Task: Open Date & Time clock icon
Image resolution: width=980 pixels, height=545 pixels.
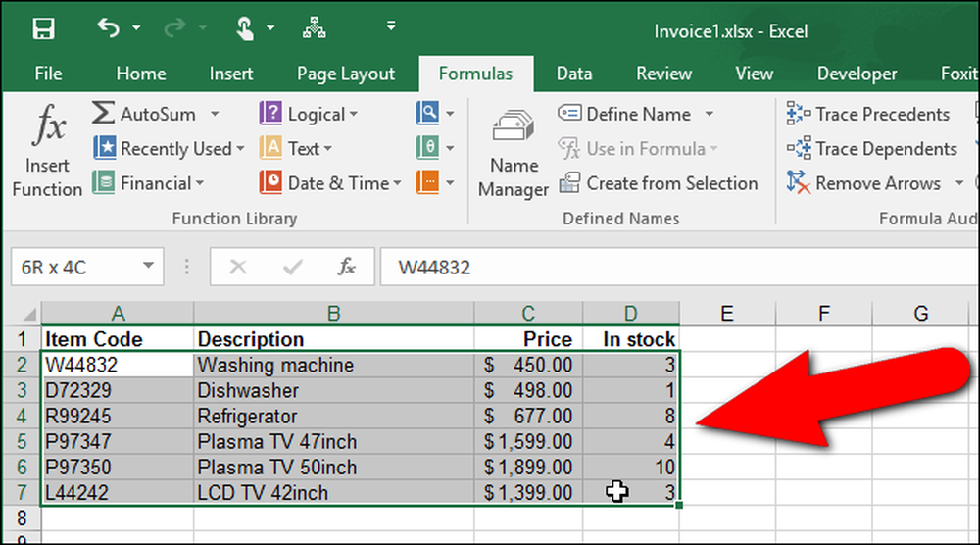Action: pyautogui.click(x=270, y=182)
